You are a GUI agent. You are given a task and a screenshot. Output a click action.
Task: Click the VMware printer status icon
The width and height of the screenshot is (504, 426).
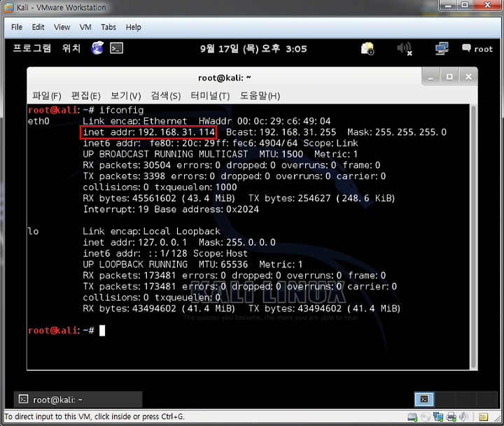click(451, 417)
